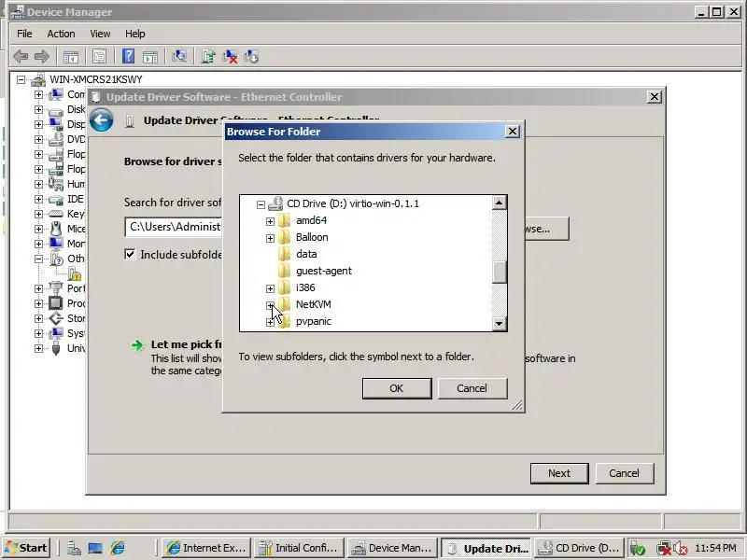
Task: Open the View menu
Action: coord(100,34)
